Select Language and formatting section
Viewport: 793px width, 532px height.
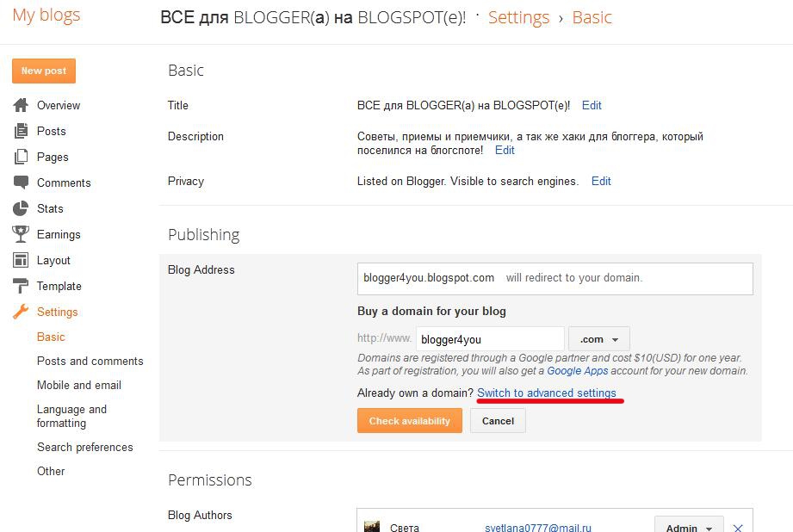point(71,416)
